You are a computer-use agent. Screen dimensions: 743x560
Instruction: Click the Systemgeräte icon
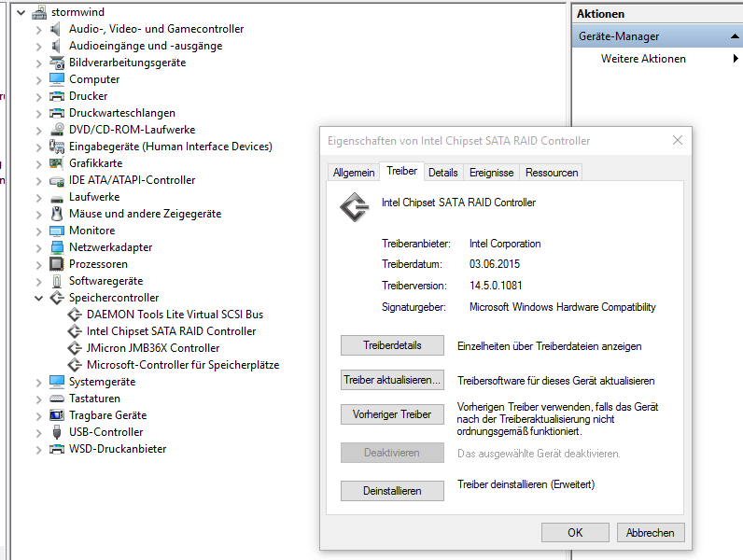coord(57,382)
